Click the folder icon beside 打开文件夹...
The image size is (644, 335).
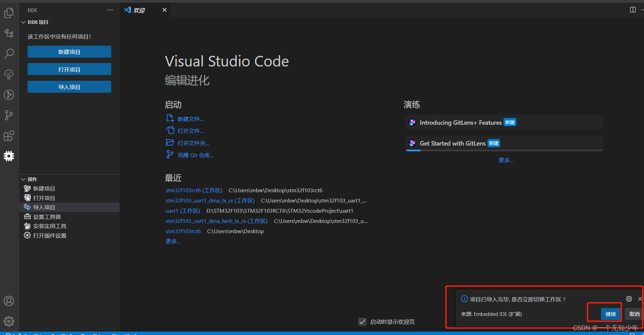click(170, 142)
